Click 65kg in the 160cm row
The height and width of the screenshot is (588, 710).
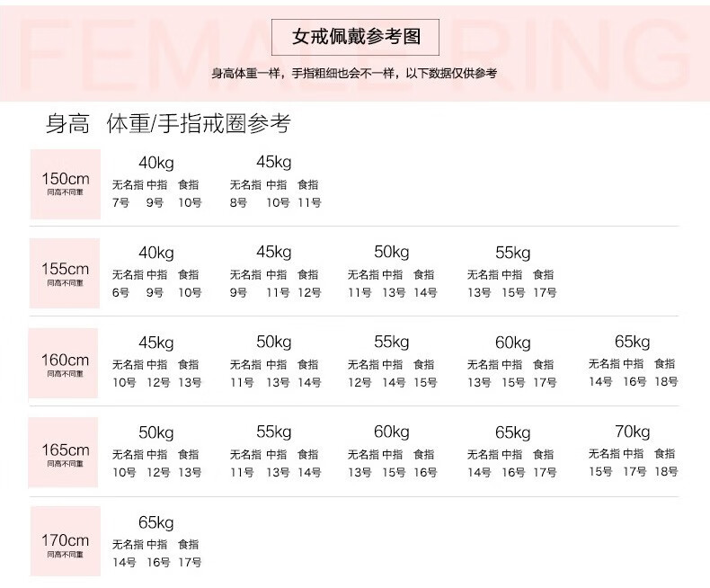pos(632,342)
